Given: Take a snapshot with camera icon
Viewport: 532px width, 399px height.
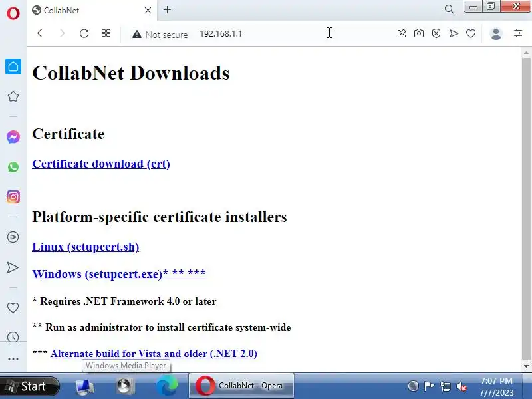Looking at the screenshot, I should click(419, 33).
